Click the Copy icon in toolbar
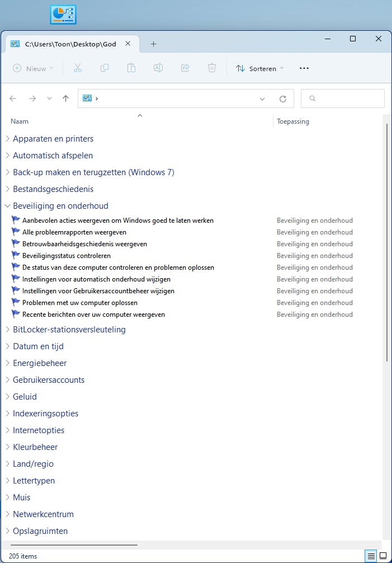The image size is (392, 563). pyautogui.click(x=105, y=68)
